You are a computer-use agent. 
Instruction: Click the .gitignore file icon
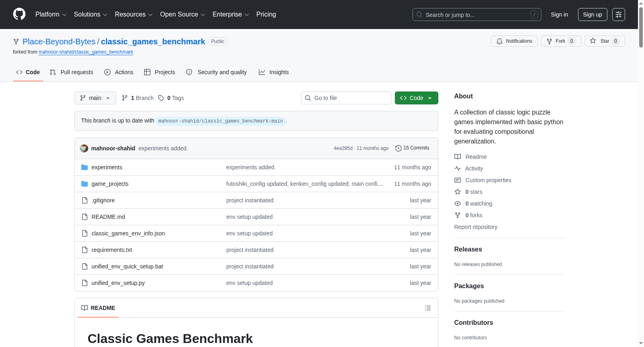85,200
